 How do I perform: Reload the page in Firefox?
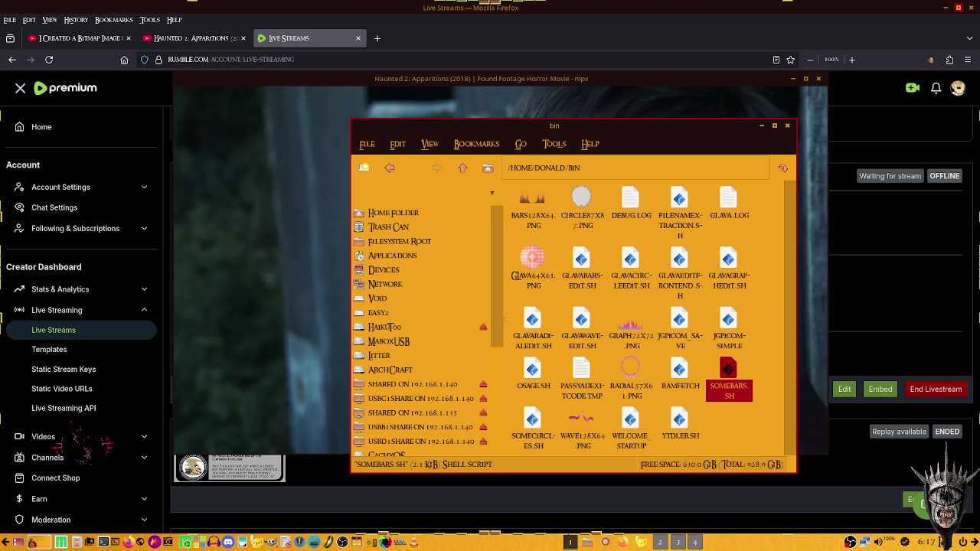pos(49,60)
